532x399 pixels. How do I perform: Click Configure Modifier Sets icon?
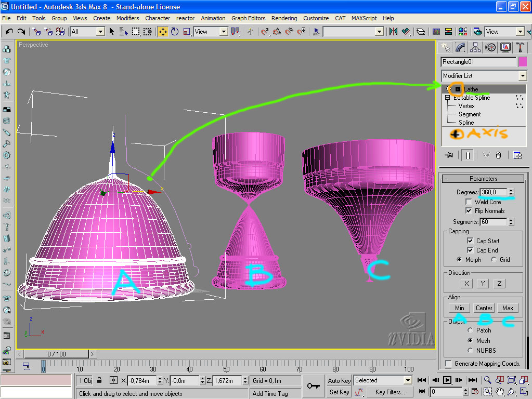coord(517,155)
